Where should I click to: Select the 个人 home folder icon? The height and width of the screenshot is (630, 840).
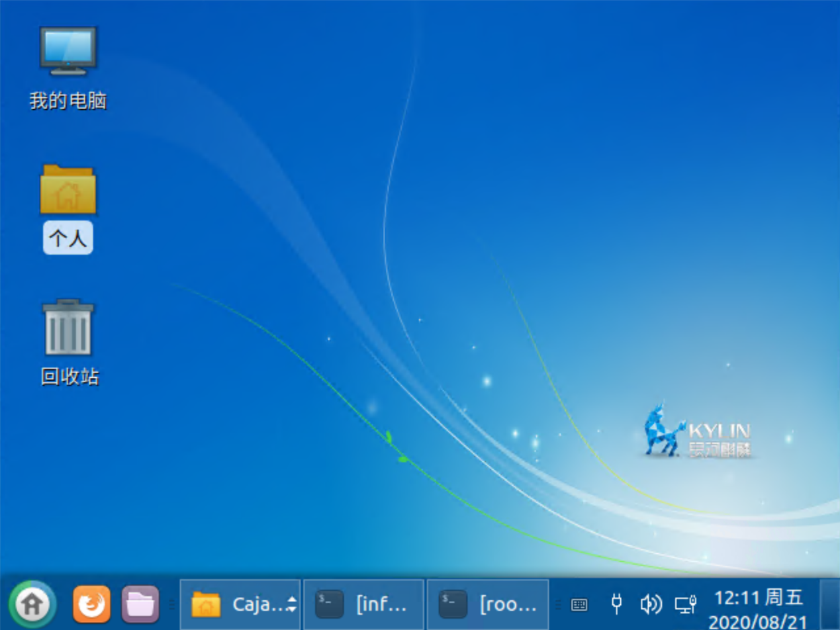[x=68, y=190]
